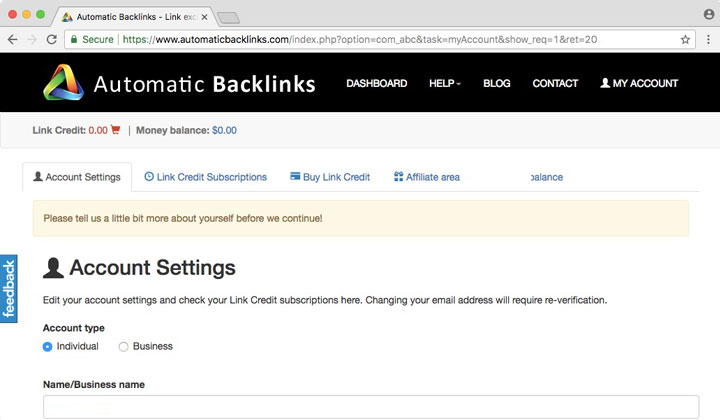Select the Account Settings tab
720x420 pixels.
click(77, 177)
